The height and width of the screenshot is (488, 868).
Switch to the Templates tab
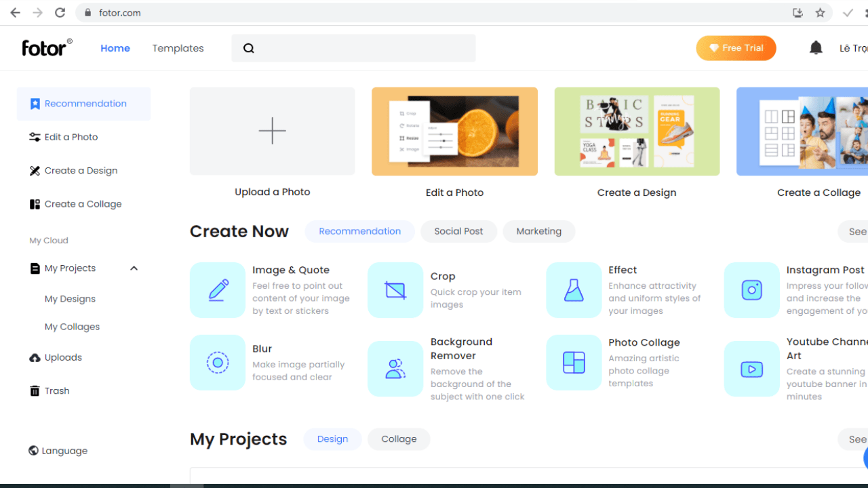[x=178, y=48]
